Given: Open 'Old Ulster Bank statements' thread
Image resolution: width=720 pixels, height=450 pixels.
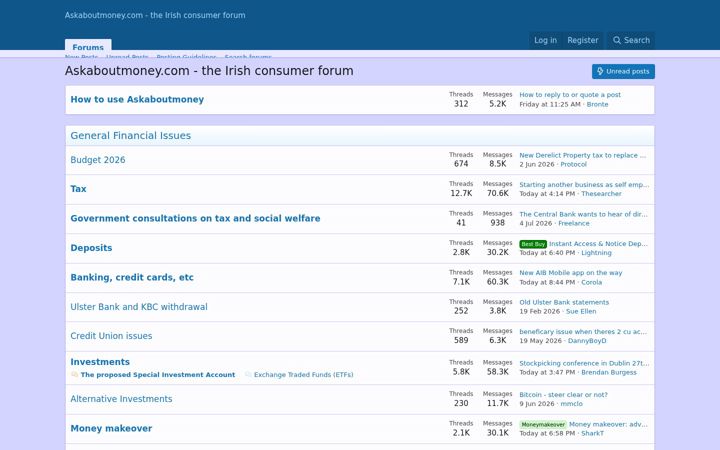Looking at the screenshot, I should (564, 302).
